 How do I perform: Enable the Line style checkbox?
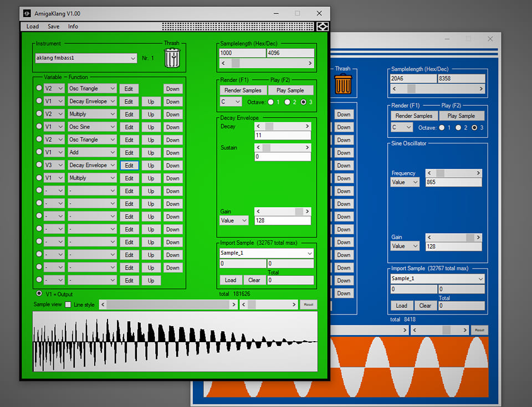pos(68,305)
